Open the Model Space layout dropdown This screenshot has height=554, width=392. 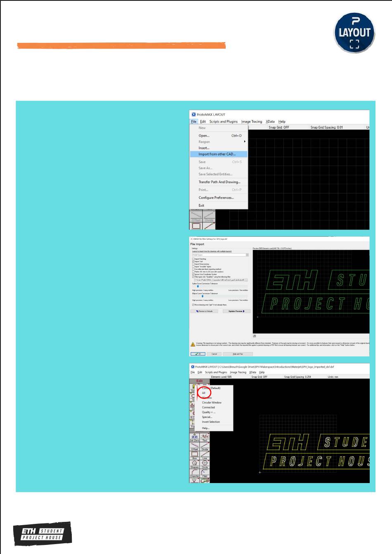pyautogui.click(x=220, y=255)
